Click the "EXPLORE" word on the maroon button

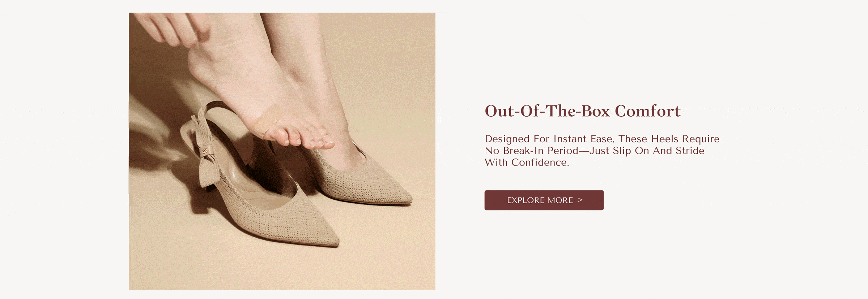tap(526, 200)
